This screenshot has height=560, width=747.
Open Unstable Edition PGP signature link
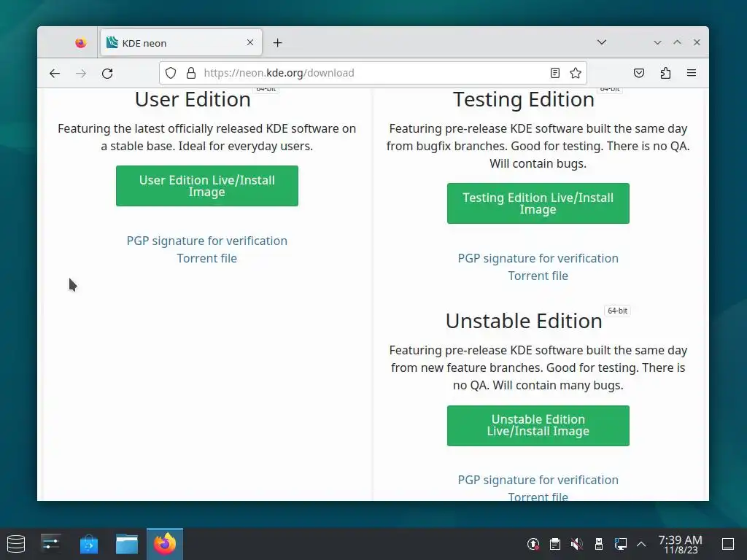(538, 480)
